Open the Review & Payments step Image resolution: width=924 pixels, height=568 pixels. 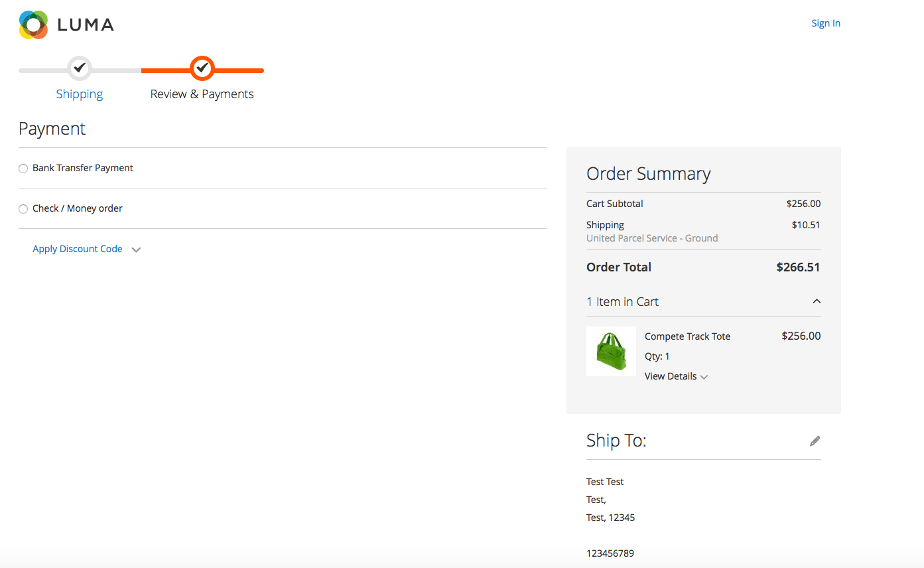click(202, 94)
